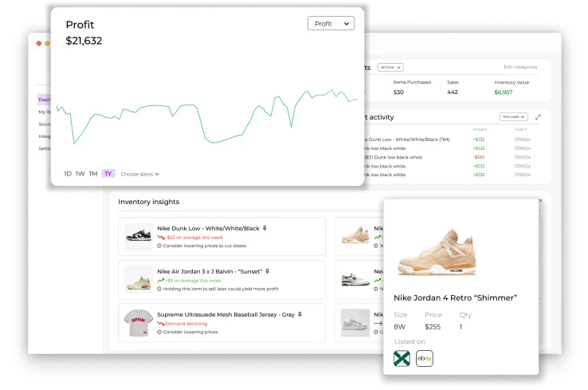Expand the activity panel with arrow icon
588x390 pixels.
coord(538,117)
